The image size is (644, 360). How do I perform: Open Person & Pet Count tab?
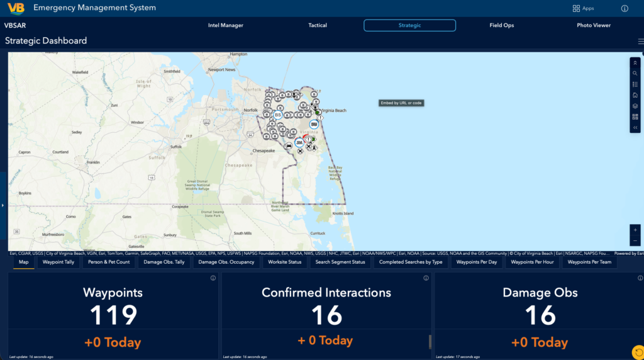(109, 262)
